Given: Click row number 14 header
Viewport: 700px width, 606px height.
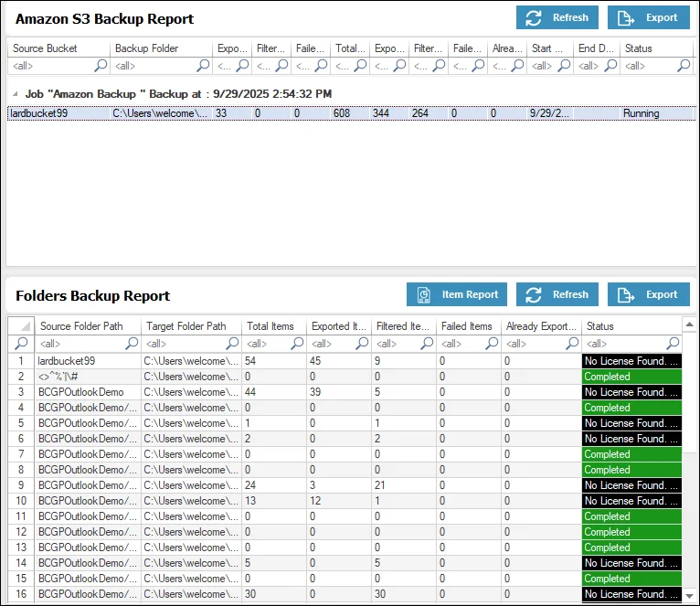Looking at the screenshot, I should pyautogui.click(x=21, y=563).
